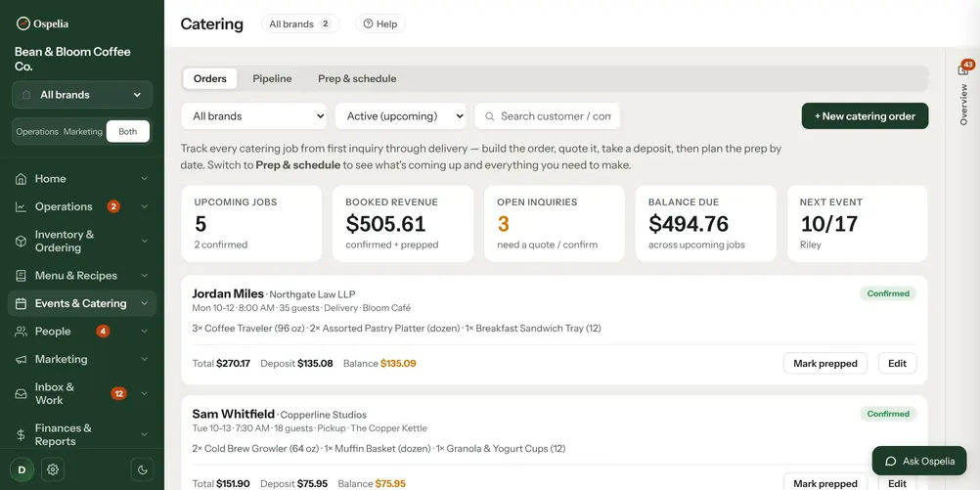Mark Jordan Miles order as prepped
Screen dimensions: 980x490
(825, 363)
